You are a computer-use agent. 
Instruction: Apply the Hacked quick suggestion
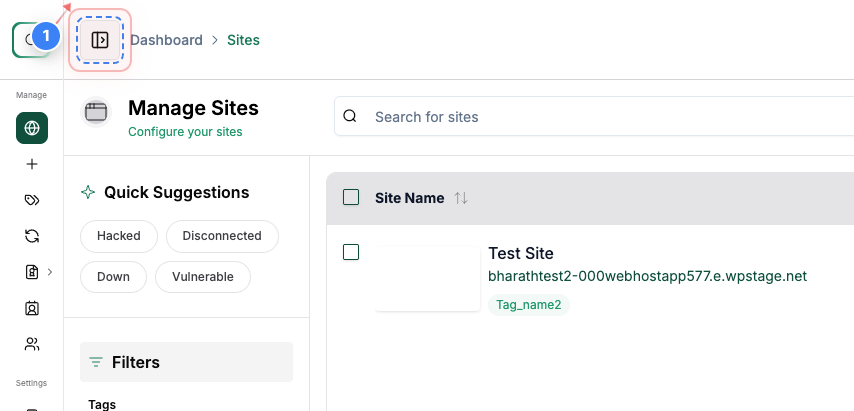coord(119,236)
